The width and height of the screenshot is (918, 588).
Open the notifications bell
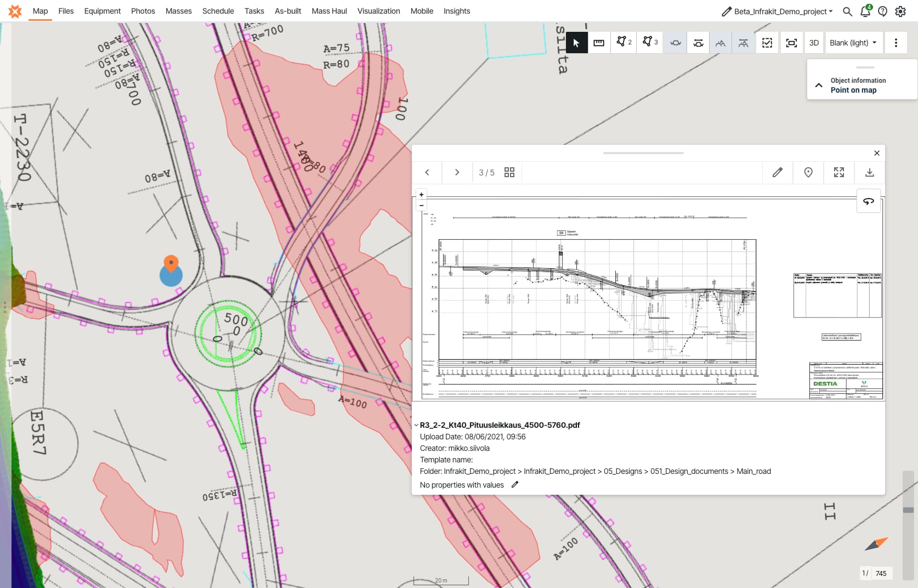tap(865, 11)
